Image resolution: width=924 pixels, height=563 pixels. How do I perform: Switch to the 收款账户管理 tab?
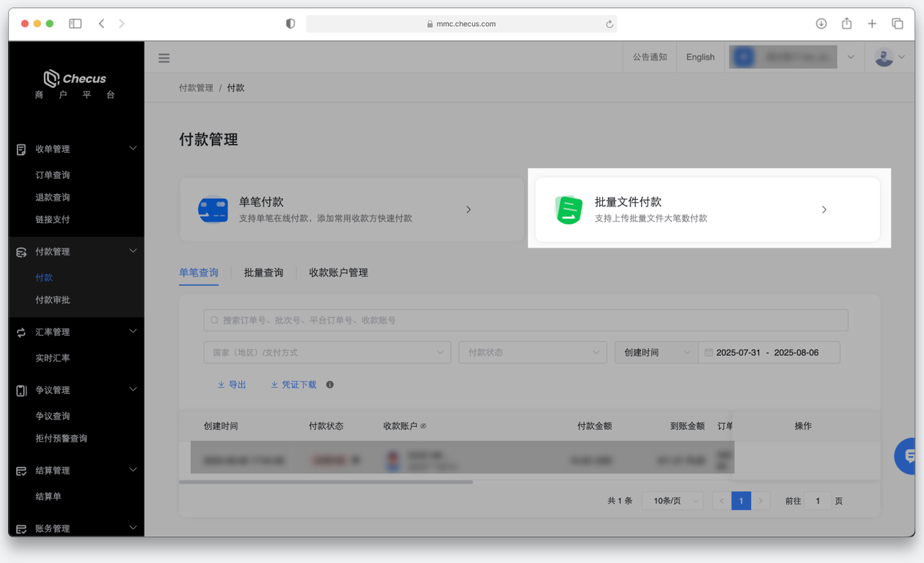point(338,273)
